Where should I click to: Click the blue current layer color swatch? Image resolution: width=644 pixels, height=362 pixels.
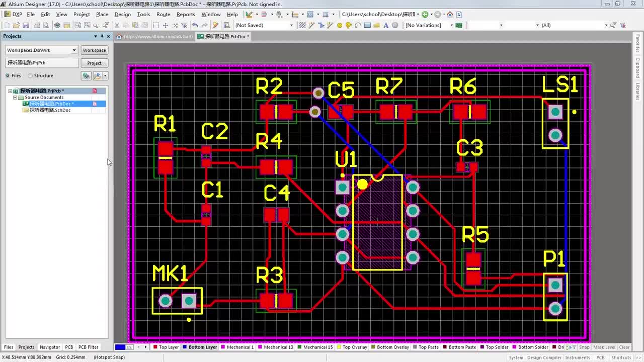(x=120, y=347)
